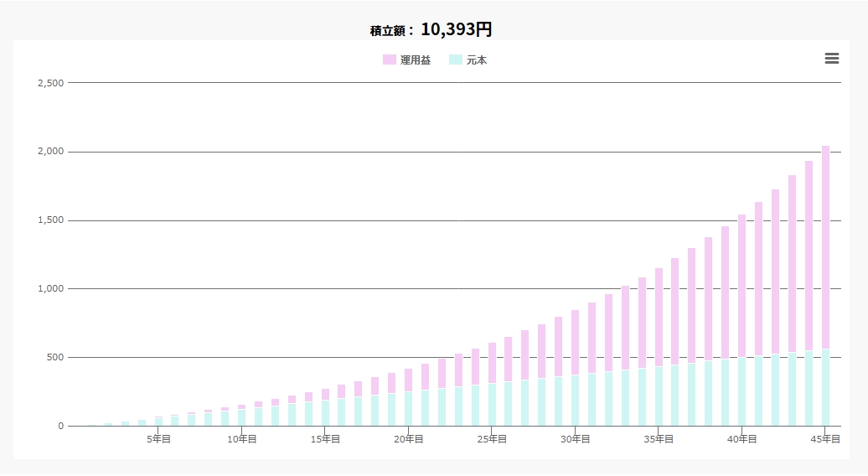Viewport: 868px width, 476px height.
Task: Toggle the 元本 series legend label
Action: 476,60
